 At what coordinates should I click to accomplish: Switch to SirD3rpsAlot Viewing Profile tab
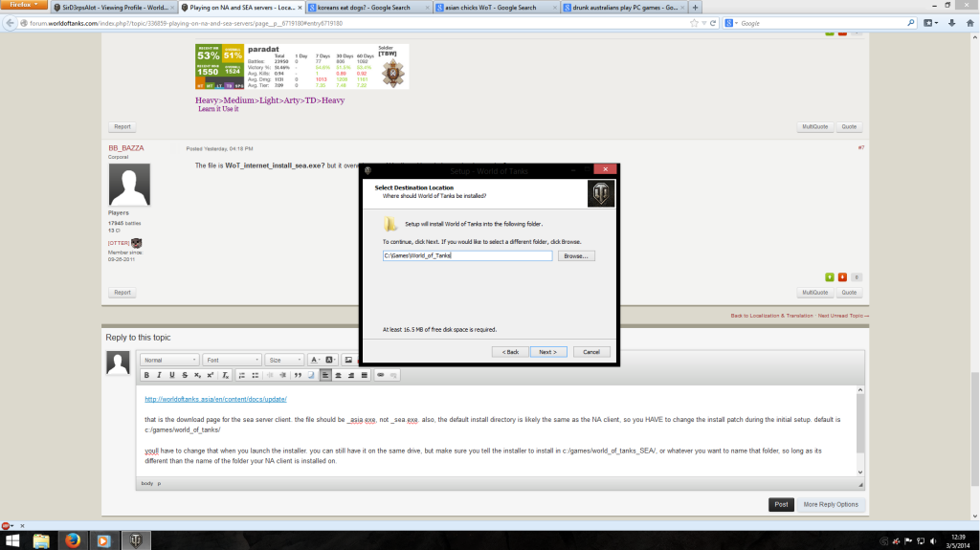tap(114, 8)
